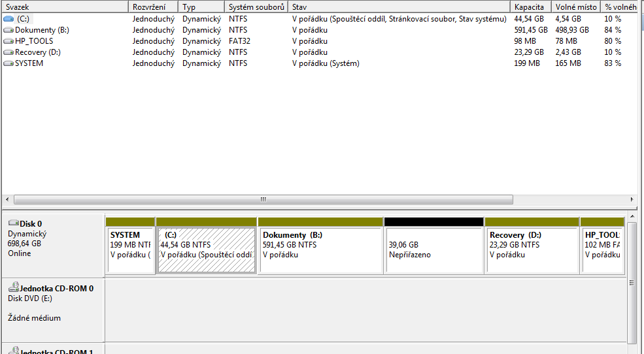644x354 pixels.
Task: Sort by the Rozvržení column header
Action: 153,7
